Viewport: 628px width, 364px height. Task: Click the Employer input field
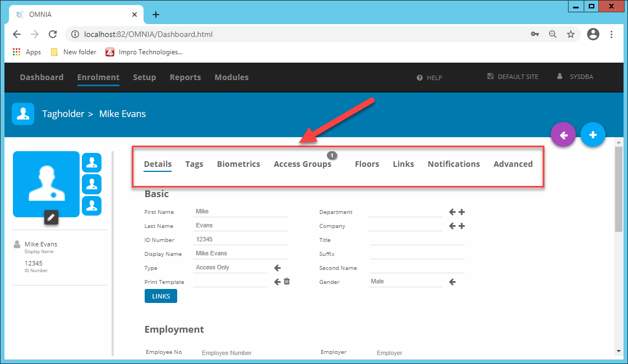(420, 353)
